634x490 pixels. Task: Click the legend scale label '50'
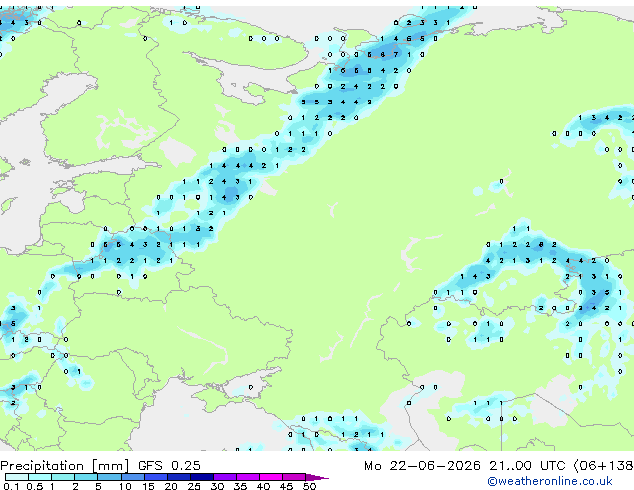tap(309, 486)
